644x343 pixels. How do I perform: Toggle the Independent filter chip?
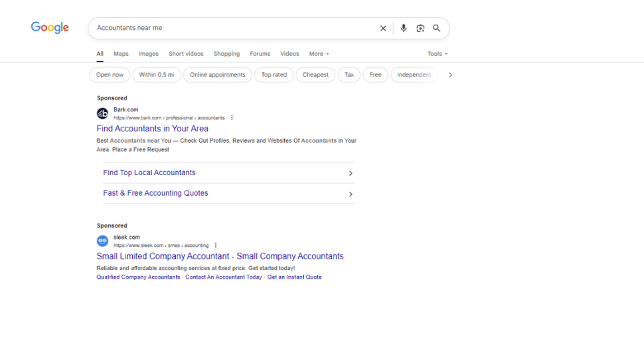(414, 75)
